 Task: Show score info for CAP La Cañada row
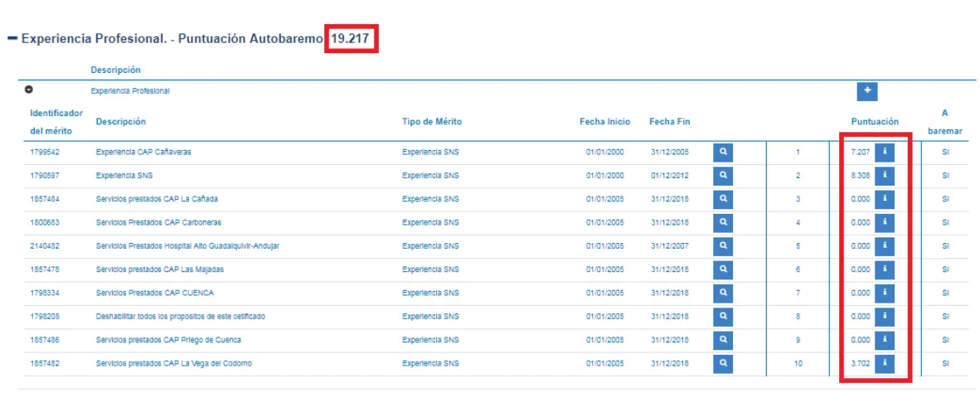[x=885, y=199]
